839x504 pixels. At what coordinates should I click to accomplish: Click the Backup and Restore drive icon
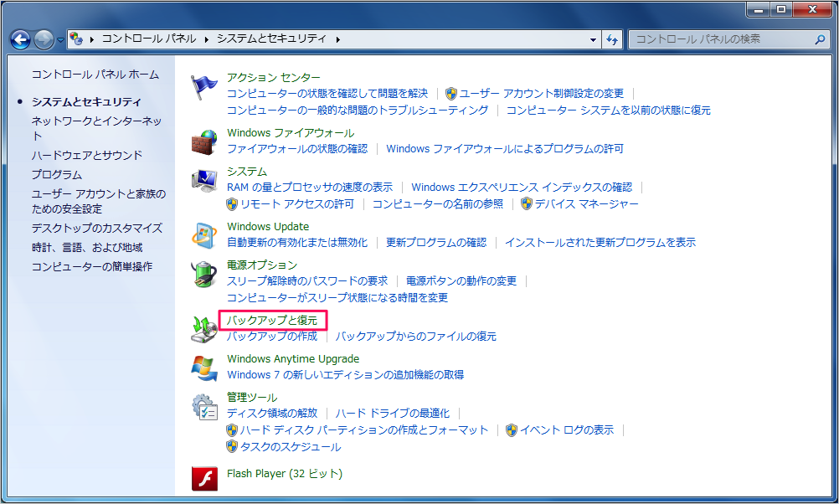click(203, 329)
